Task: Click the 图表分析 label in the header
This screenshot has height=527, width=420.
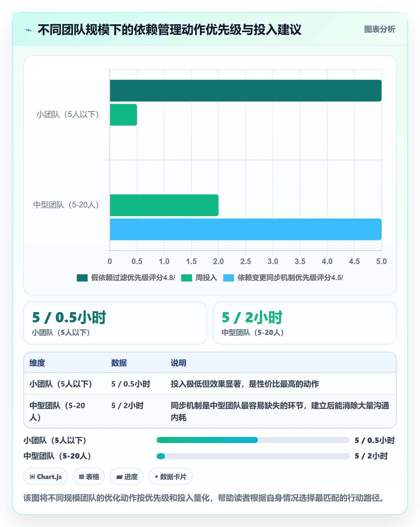Action: coord(379,29)
